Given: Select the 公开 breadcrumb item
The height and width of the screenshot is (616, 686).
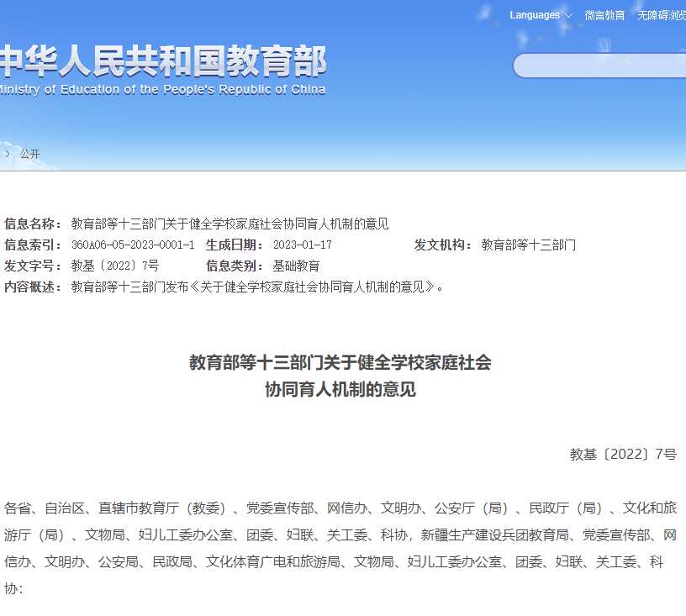Looking at the screenshot, I should [x=30, y=154].
